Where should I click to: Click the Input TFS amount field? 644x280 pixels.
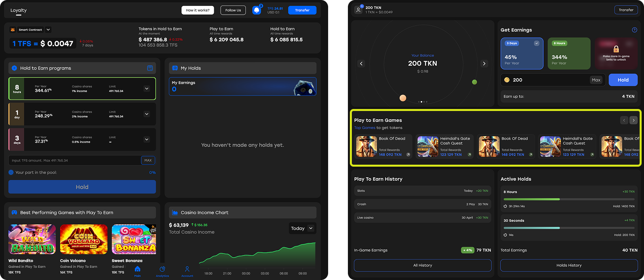74,160
